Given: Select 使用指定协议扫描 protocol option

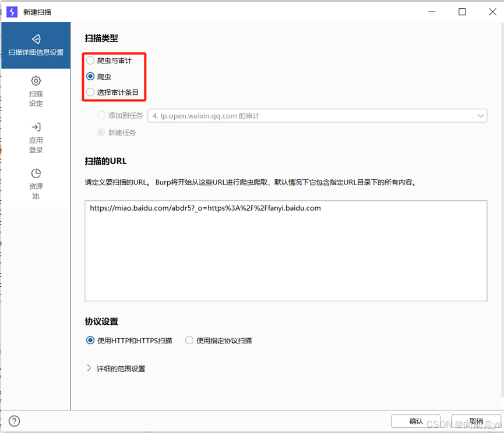Looking at the screenshot, I should pyautogui.click(x=218, y=340).
